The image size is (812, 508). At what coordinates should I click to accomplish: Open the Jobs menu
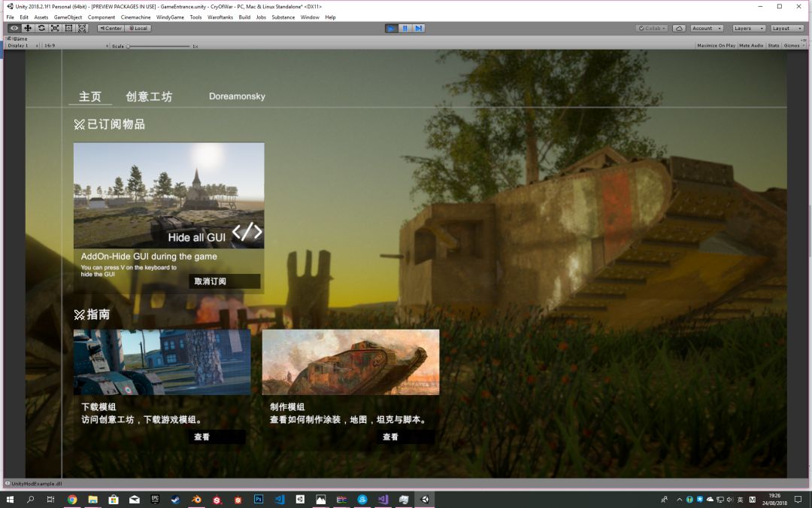click(261, 17)
